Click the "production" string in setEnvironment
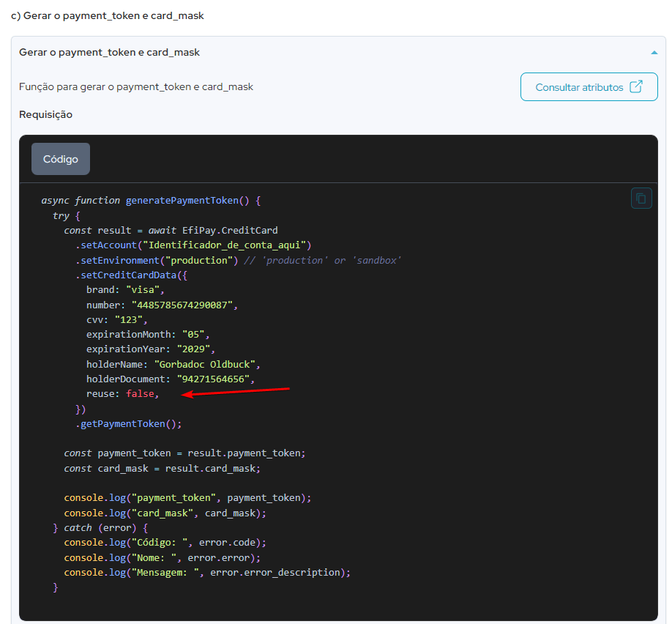Viewport: 672px width, 624px height. point(199,260)
